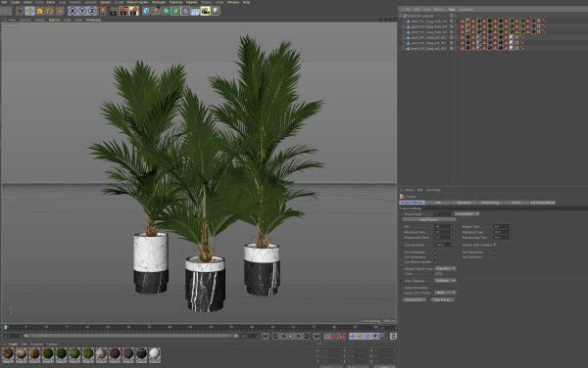This screenshot has width=588, height=368.
Task: Open the green generators (NURBS) icon
Action: tap(166, 11)
